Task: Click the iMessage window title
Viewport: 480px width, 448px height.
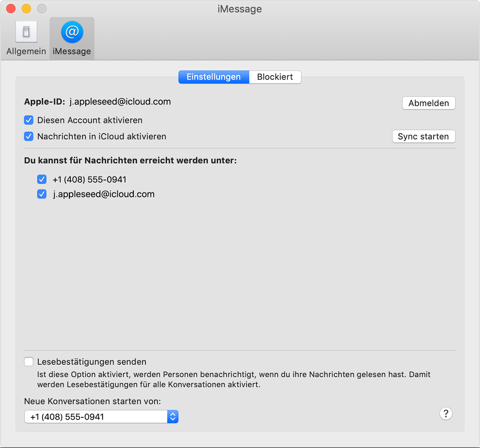Action: tap(240, 9)
